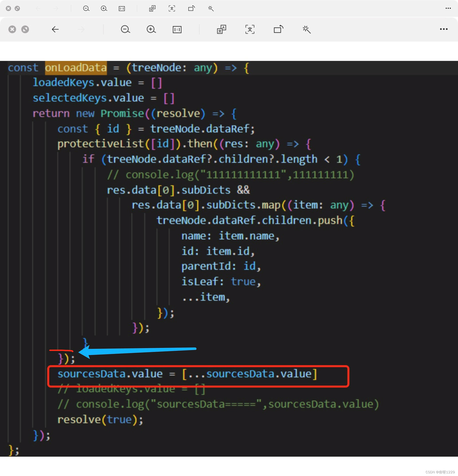Click the large zoom out magnifier
This screenshot has height=476, width=458.
point(126,29)
